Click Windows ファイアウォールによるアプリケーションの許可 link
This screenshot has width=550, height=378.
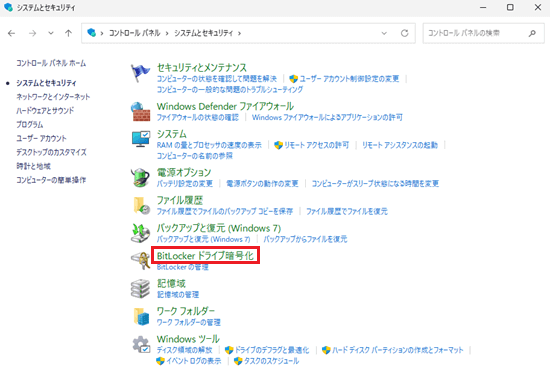[x=327, y=117]
